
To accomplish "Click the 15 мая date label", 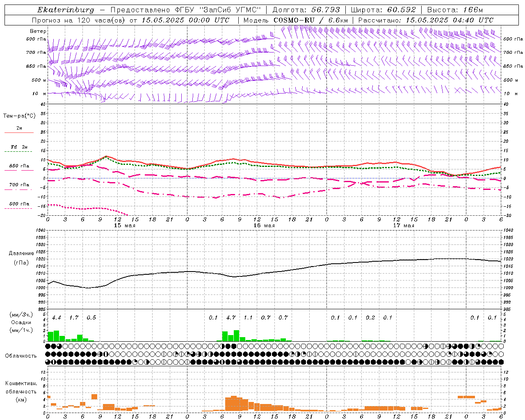I will click(125, 226).
